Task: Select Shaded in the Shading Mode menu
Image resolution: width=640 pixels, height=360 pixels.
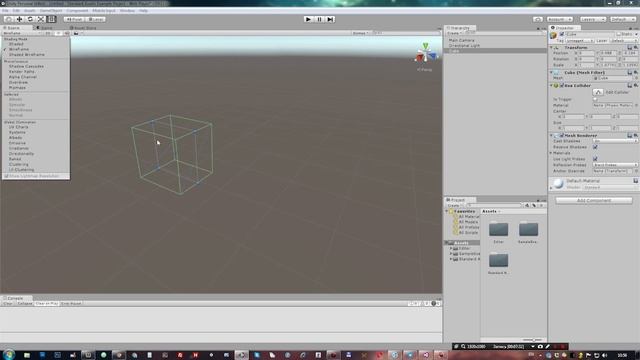Action: (16, 44)
